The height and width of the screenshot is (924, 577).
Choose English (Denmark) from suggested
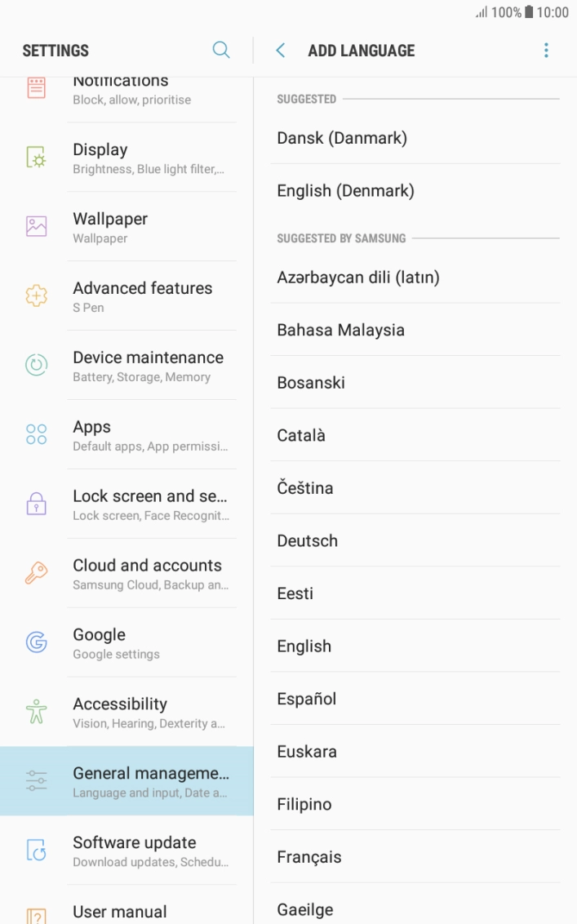click(346, 191)
